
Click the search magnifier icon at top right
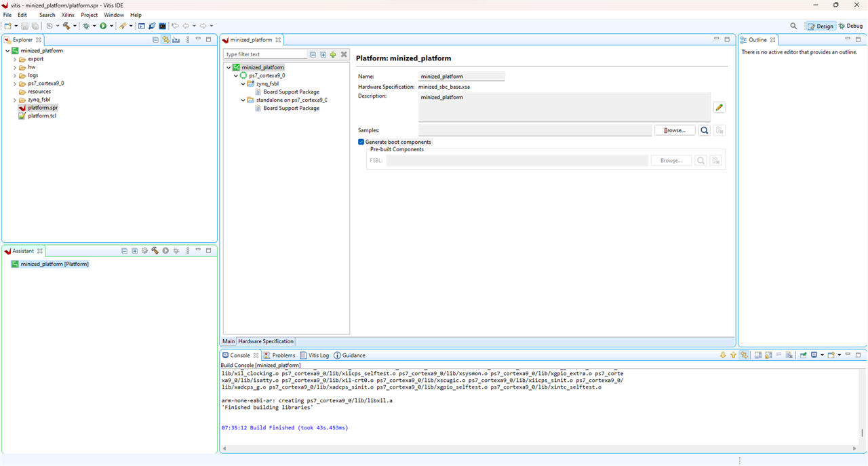(793, 26)
